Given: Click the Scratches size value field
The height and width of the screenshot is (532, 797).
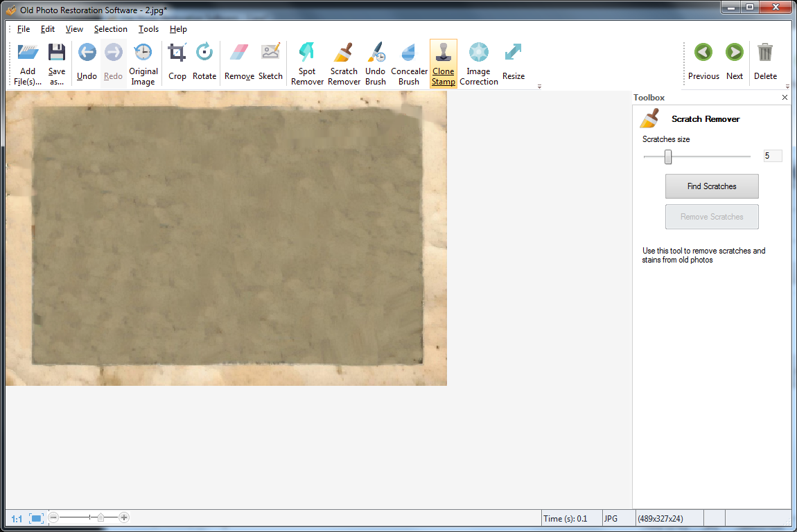Looking at the screenshot, I should pyautogui.click(x=772, y=156).
